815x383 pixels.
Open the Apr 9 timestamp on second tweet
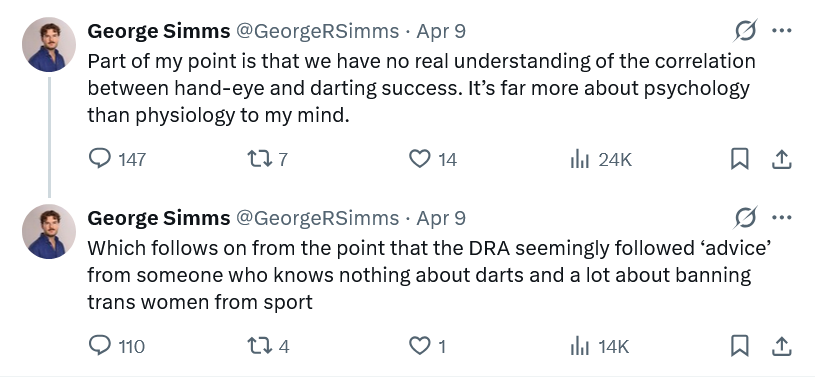(441, 218)
